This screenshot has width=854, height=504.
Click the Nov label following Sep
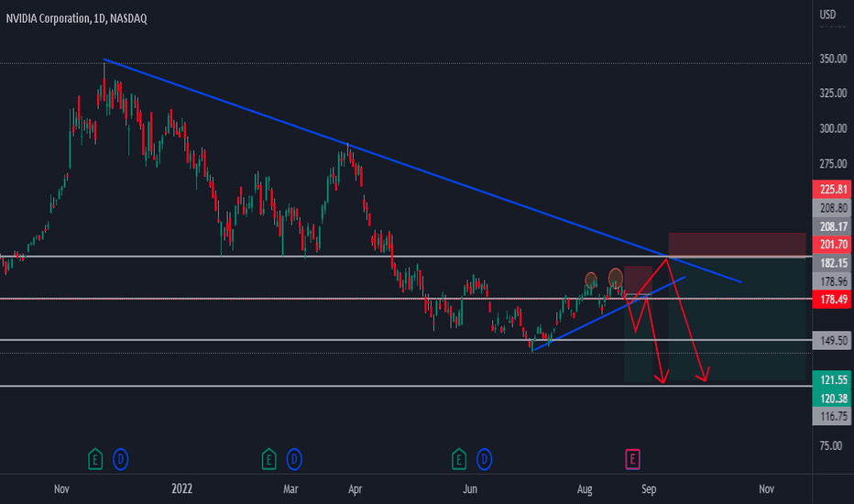(x=766, y=489)
